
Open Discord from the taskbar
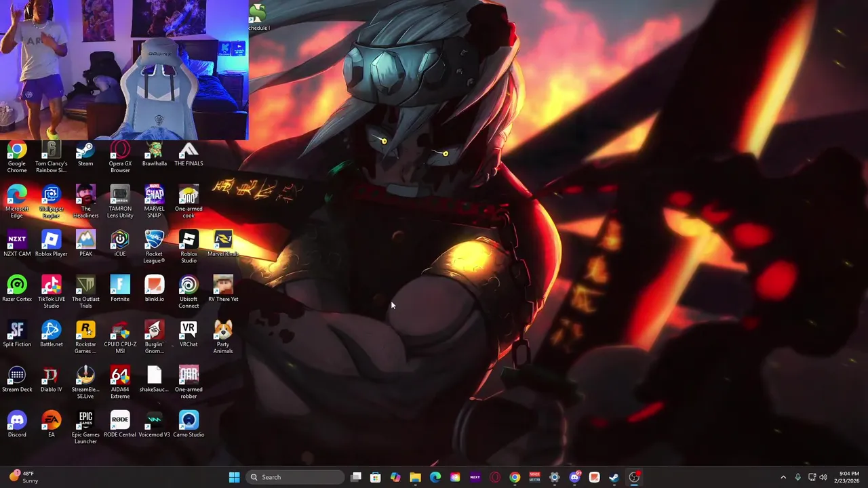point(574,477)
